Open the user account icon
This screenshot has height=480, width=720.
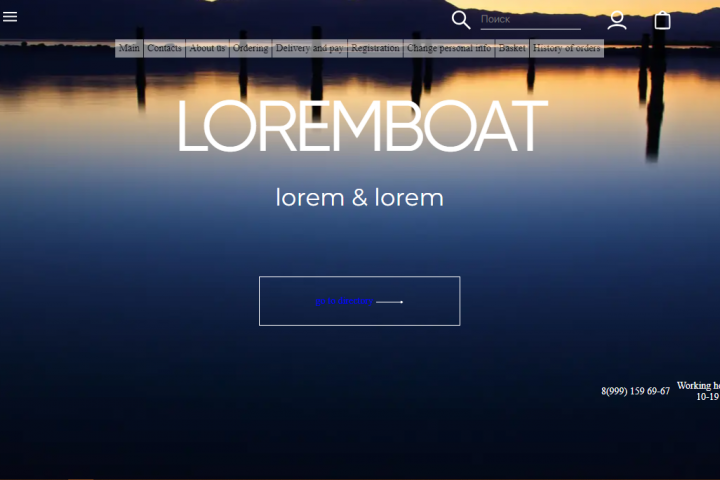[617, 21]
